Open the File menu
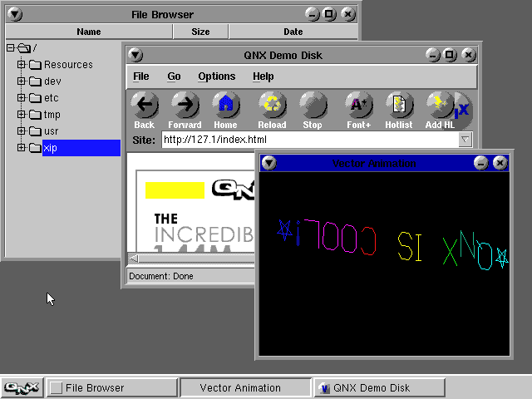Screen dimensions: 532x399 coord(141,76)
